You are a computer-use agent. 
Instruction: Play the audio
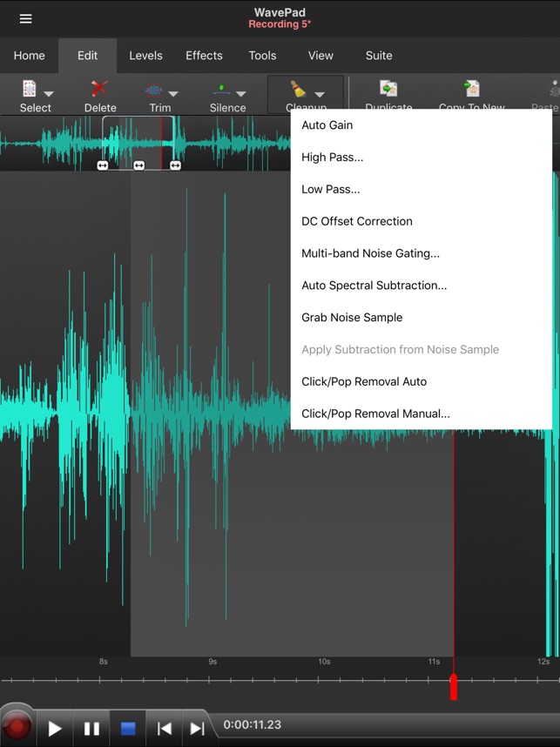click(55, 729)
